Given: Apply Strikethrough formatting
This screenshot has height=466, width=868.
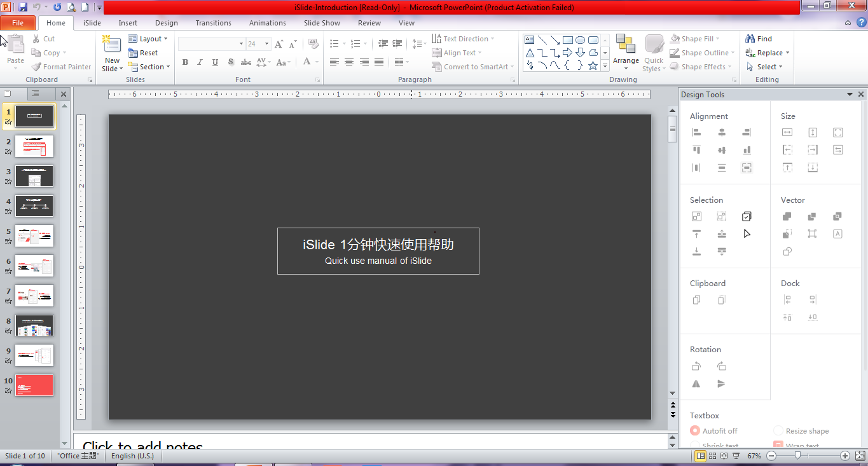Looking at the screenshot, I should [246, 62].
